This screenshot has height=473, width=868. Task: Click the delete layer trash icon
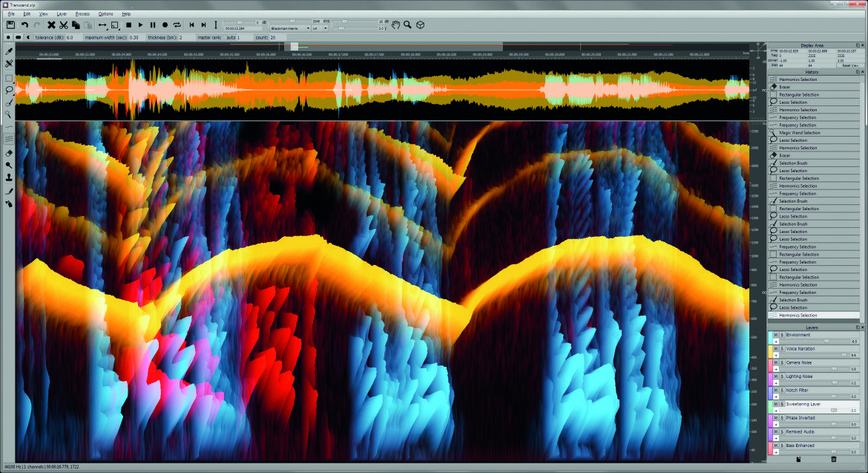click(834, 459)
